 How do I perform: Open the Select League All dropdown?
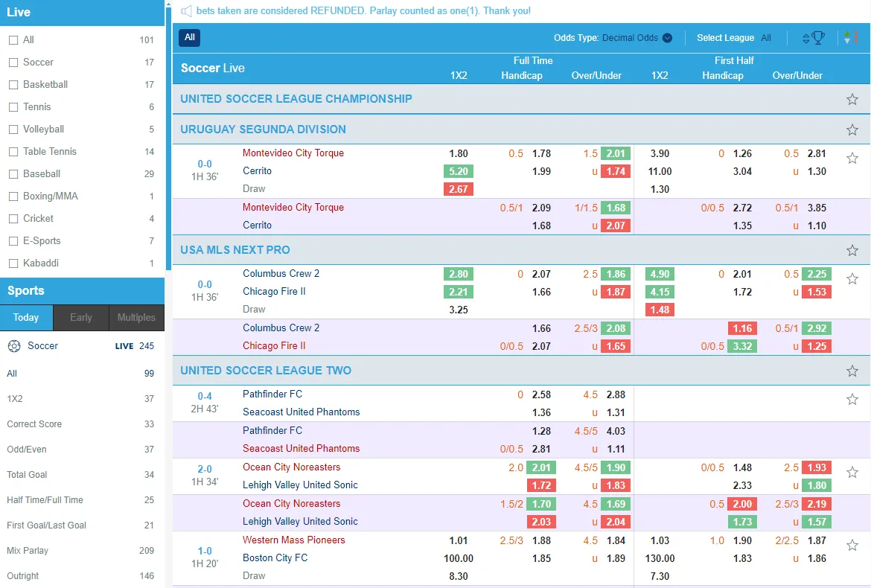point(765,38)
